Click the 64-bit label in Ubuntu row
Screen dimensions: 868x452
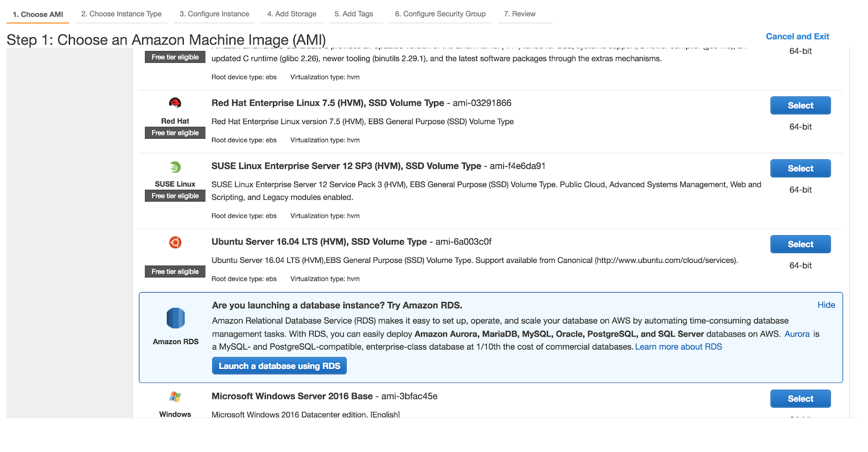pos(800,266)
